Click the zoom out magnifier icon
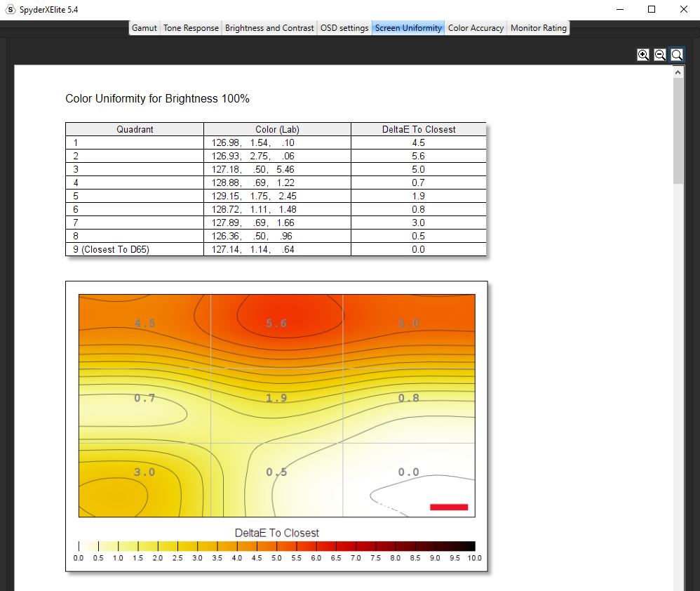The image size is (700, 591). pyautogui.click(x=659, y=55)
